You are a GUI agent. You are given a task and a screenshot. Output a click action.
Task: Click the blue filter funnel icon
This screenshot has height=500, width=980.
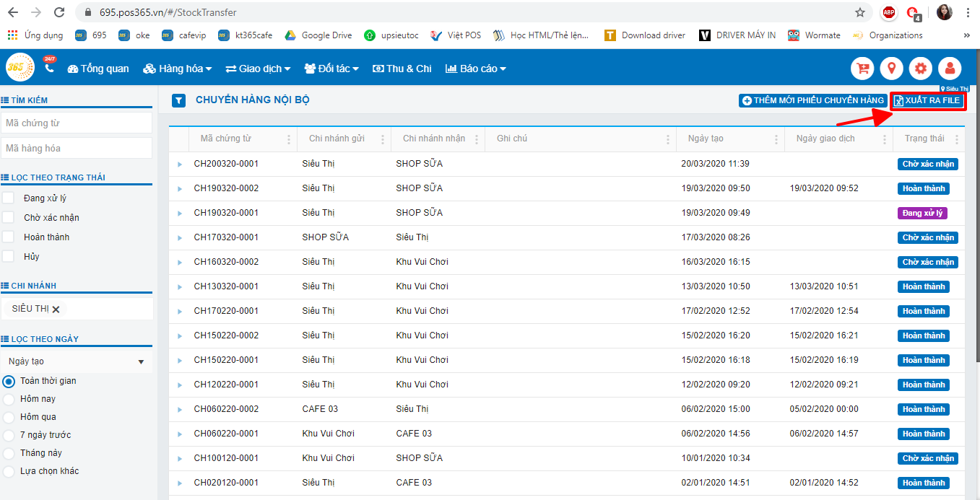point(178,100)
